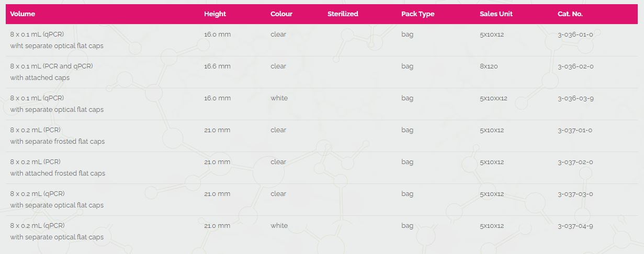
Task: Click the Cat. No. column header
Action: click(570, 14)
